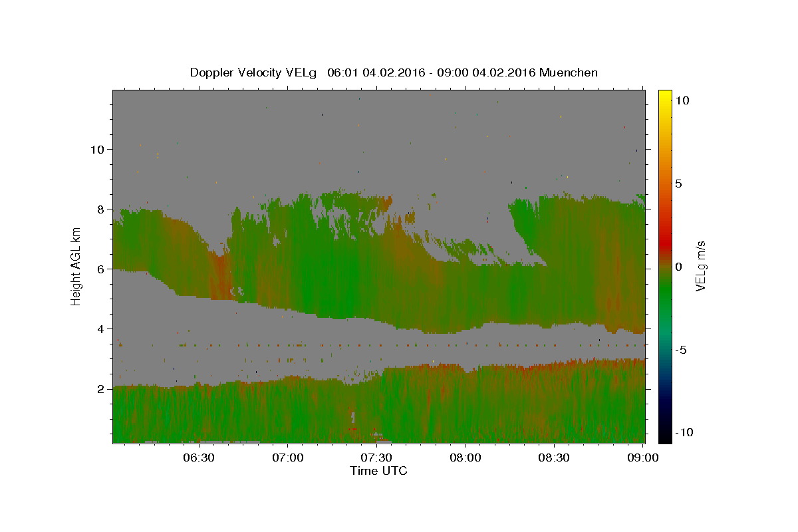This screenshot has width=798, height=532.
Task: Click the height label 2 on y-axis
Action: tap(99, 388)
